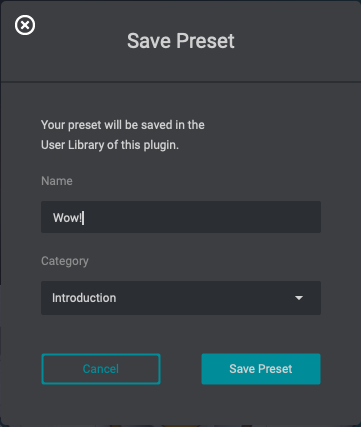Click the empty right side of the Name field
361x427 pixels.
point(233,217)
